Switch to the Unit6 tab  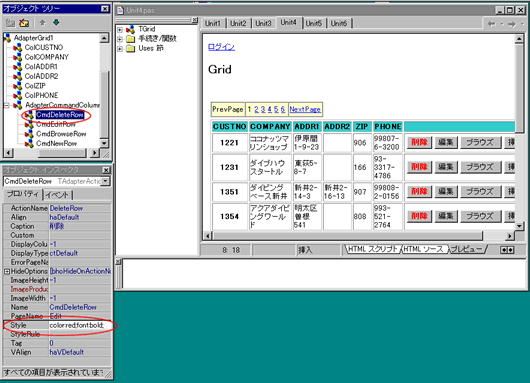[339, 23]
